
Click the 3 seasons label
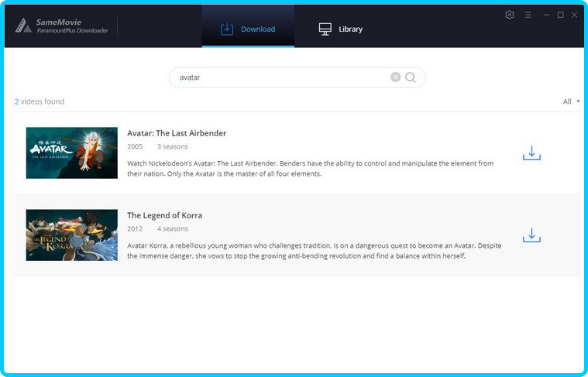pyautogui.click(x=173, y=146)
